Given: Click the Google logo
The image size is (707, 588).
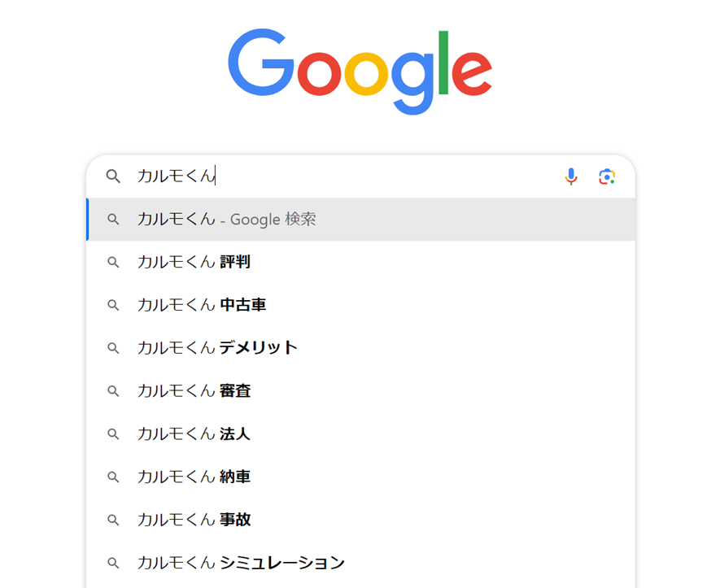Looking at the screenshot, I should (360, 69).
